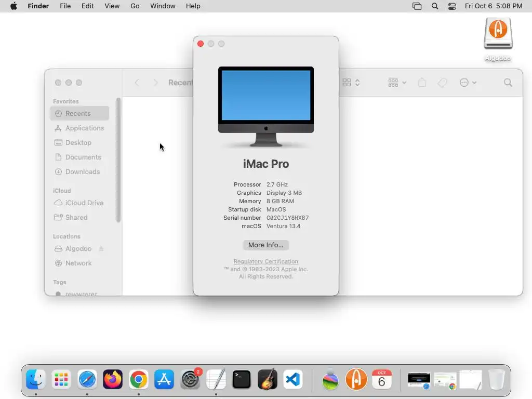Viewport: 532px width, 399px height.
Task: Open Spotlight search in menu bar
Action: click(x=435, y=6)
